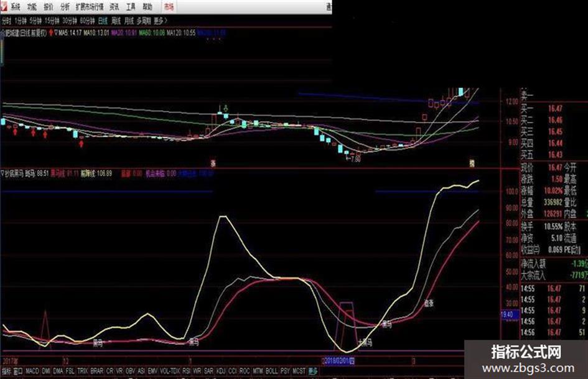Select the 日线 daily period
The width and height of the screenshot is (588, 379).
pyautogui.click(x=103, y=21)
